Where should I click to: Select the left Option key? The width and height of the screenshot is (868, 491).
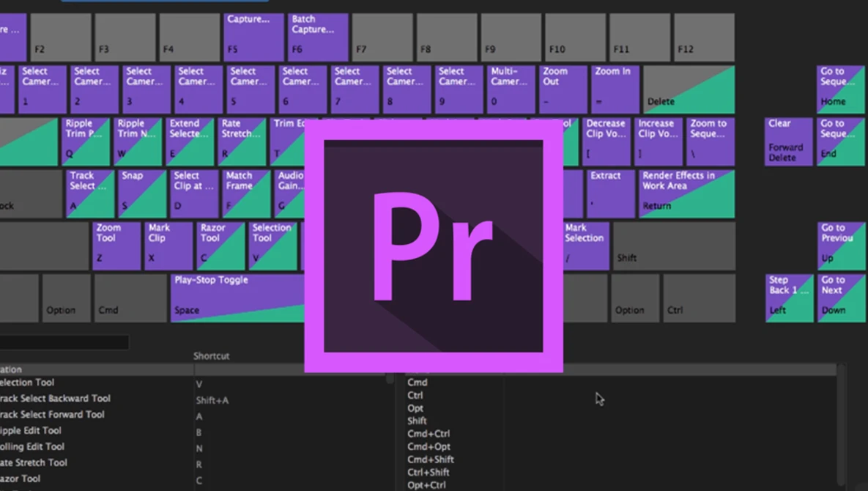click(x=67, y=298)
